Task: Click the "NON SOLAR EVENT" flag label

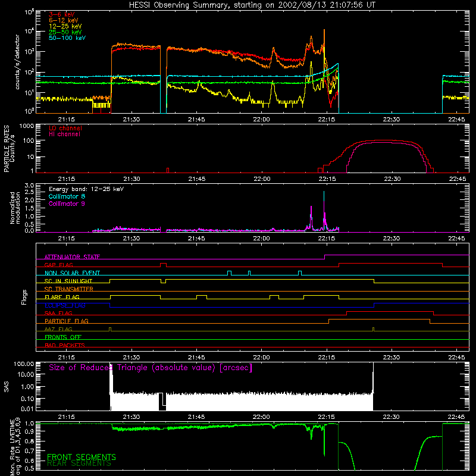Action: [x=72, y=273]
